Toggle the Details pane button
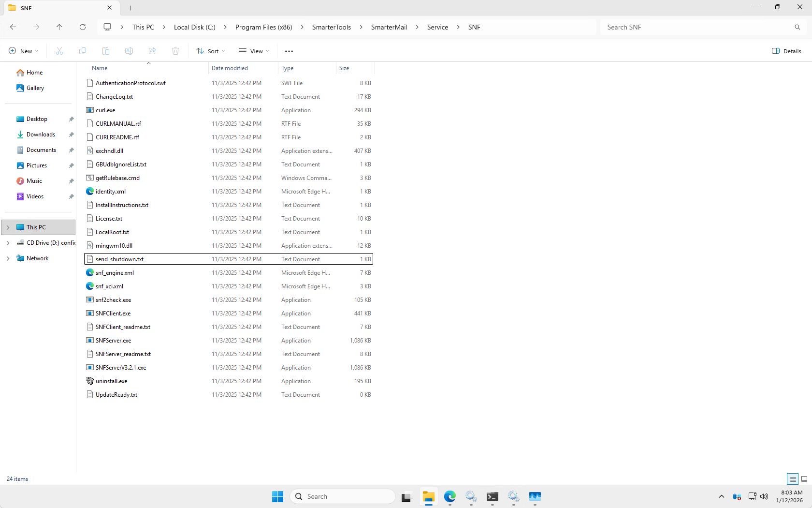This screenshot has width=812, height=508. (x=786, y=51)
